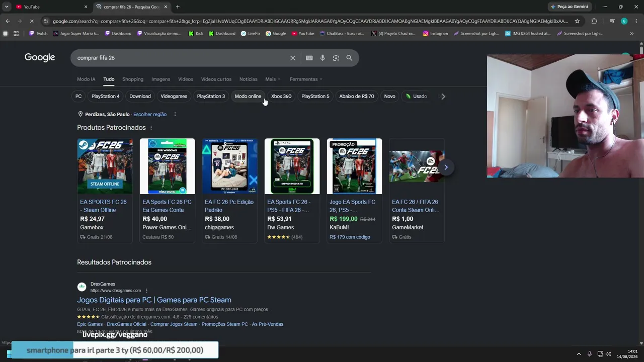
Task: Open the EA SPORTS FC 26 Steam Offline product
Action: click(105, 191)
